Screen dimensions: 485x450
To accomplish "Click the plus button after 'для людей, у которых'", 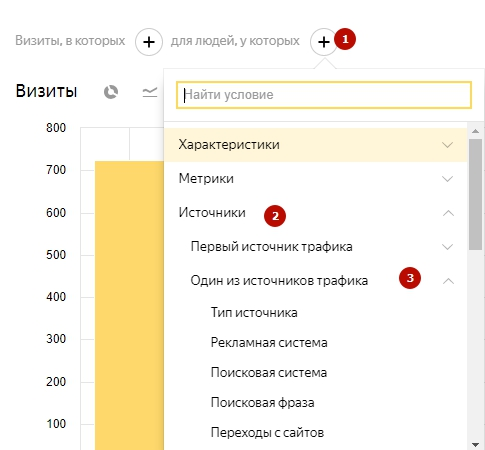I will [x=324, y=42].
